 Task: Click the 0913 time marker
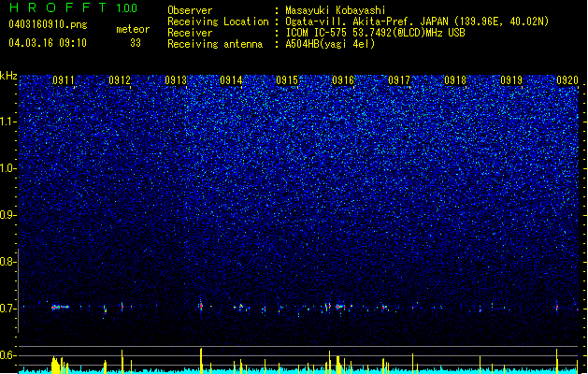click(x=176, y=80)
